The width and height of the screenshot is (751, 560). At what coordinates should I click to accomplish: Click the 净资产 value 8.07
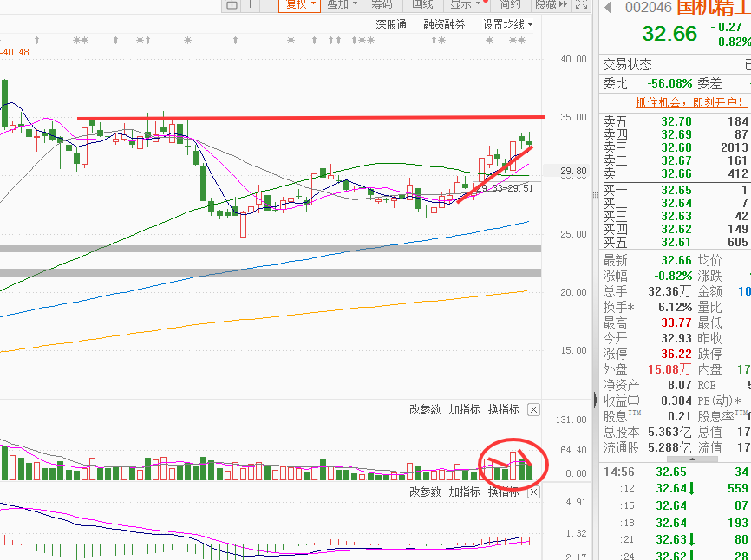coord(680,385)
